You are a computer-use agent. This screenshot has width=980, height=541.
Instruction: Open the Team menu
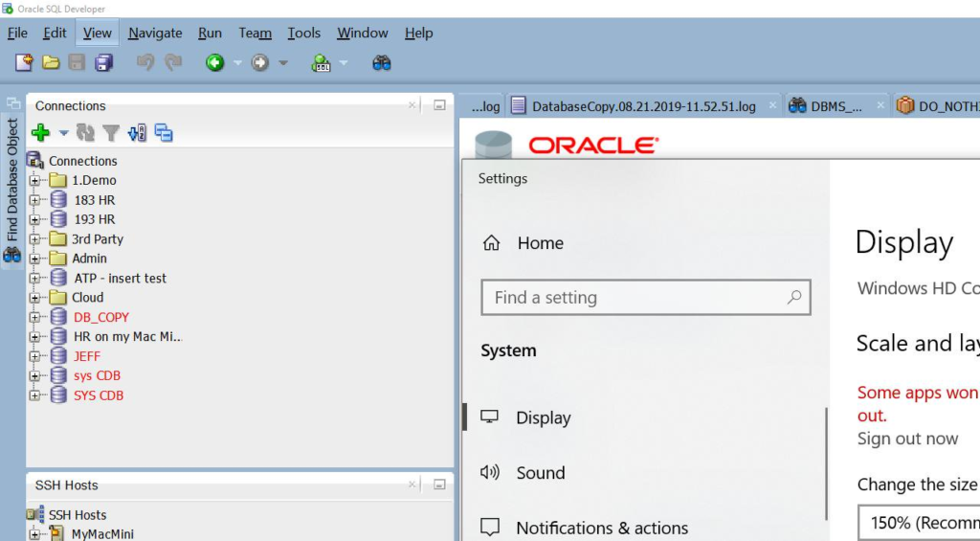point(255,33)
